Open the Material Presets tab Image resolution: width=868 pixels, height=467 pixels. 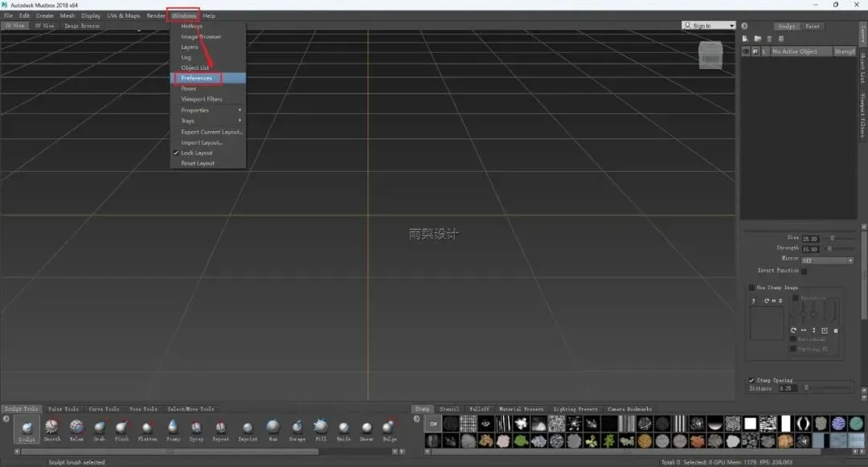pos(522,409)
